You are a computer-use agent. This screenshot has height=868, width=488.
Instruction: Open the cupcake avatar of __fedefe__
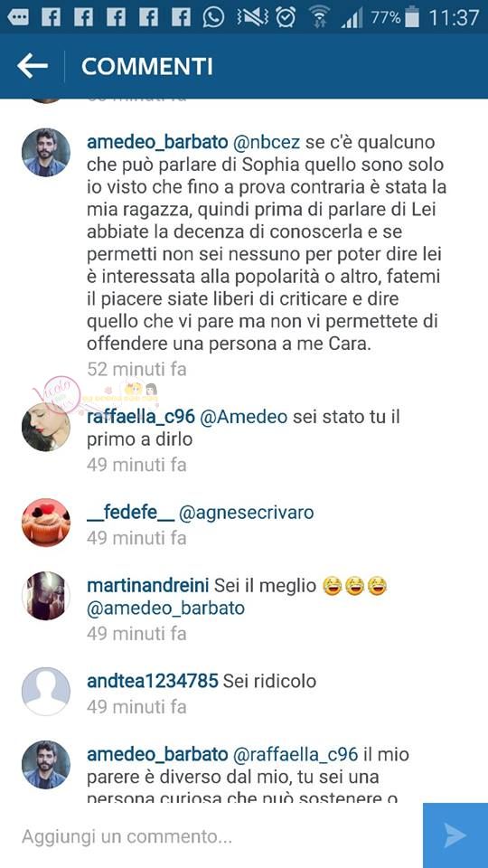(46, 522)
